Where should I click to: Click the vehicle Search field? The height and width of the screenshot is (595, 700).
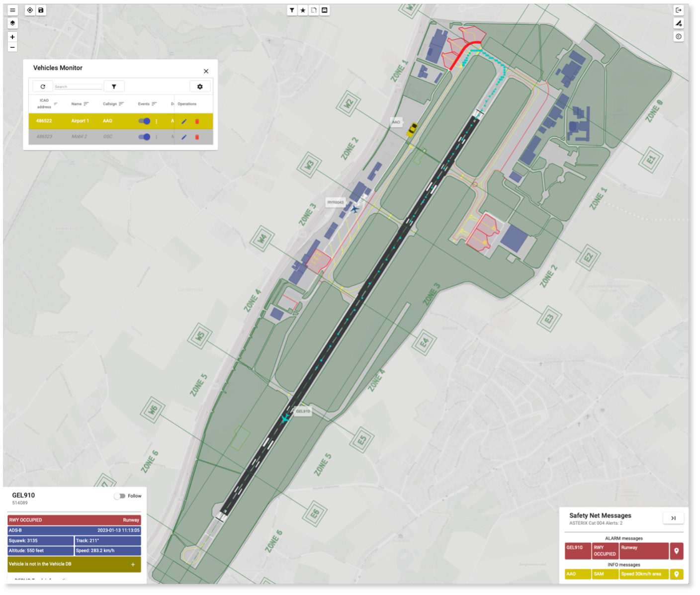click(x=78, y=86)
